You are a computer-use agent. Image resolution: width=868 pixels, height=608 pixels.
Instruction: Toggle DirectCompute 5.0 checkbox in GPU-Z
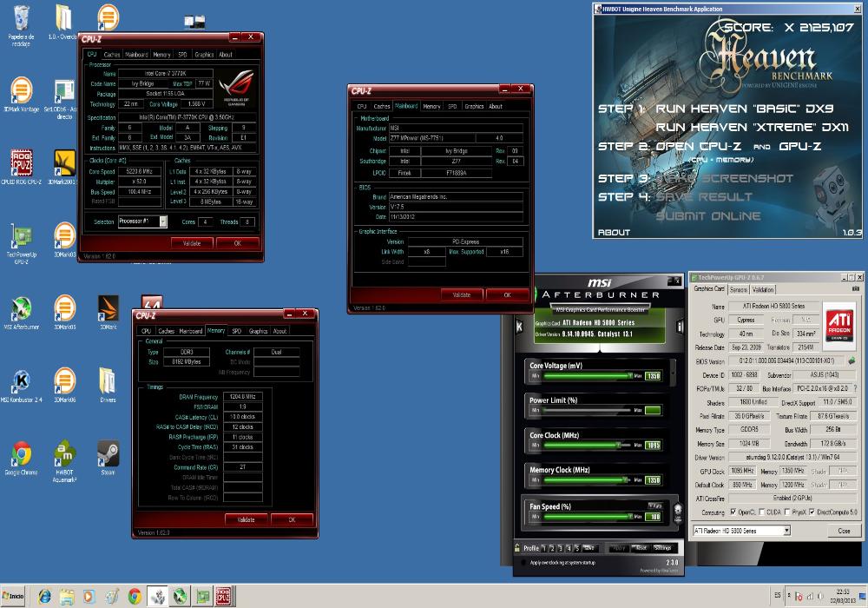(812, 512)
